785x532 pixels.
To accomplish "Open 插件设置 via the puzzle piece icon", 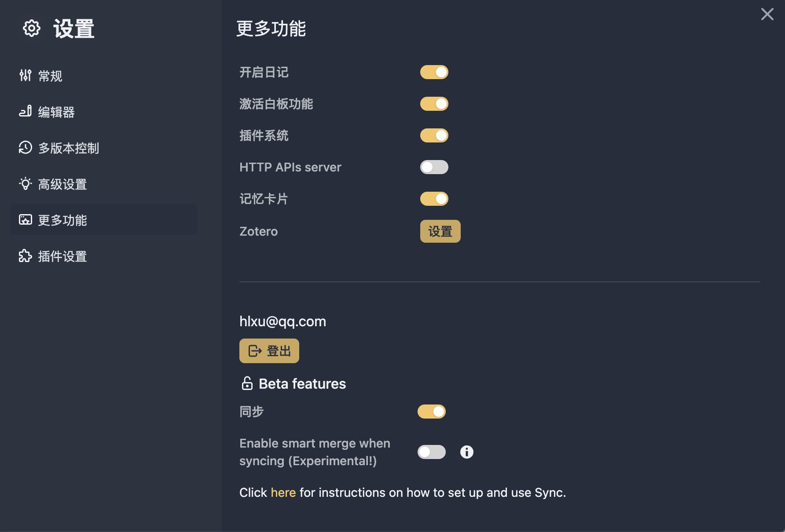I will 25,256.
